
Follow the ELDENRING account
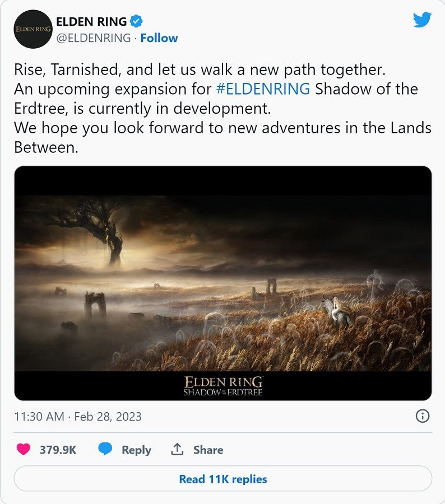(159, 38)
